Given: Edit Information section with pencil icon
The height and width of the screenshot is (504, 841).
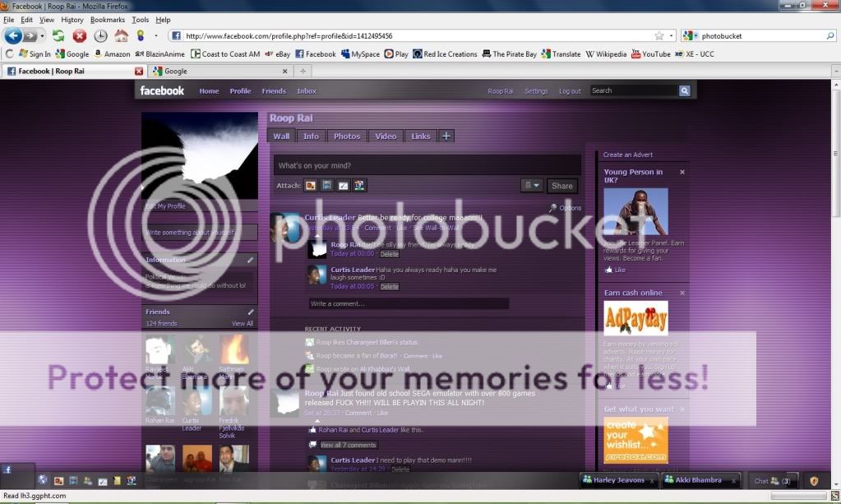Looking at the screenshot, I should [x=251, y=260].
